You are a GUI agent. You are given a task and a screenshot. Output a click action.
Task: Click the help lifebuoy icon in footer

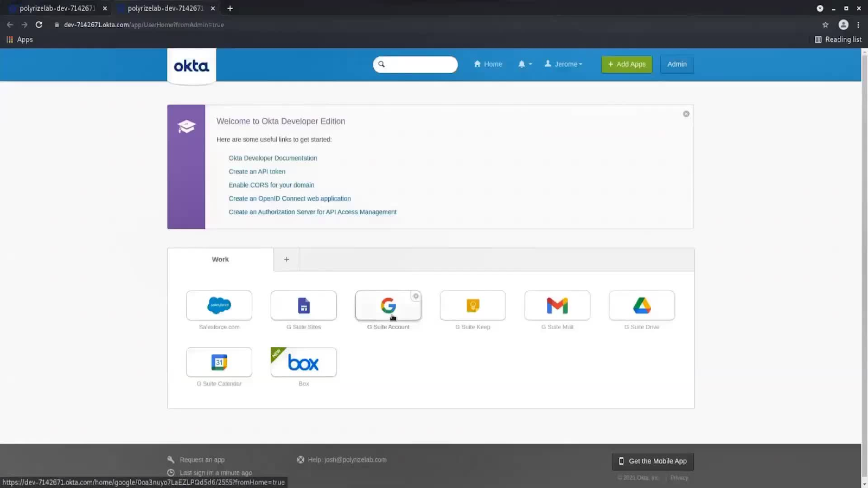pos(301,460)
